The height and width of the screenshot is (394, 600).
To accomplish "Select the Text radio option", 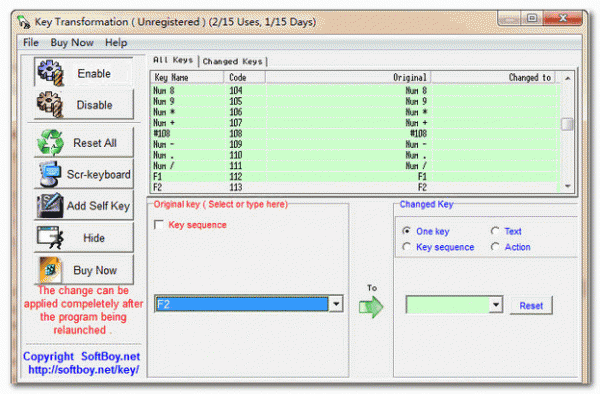I will [495, 231].
